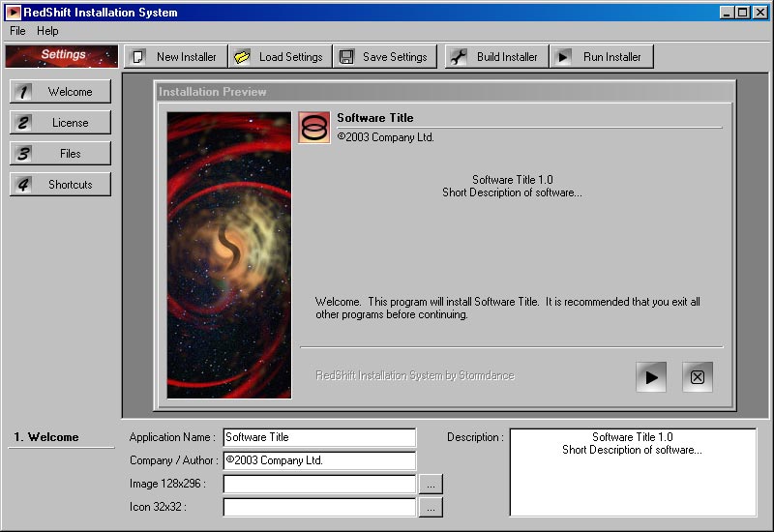Open the File menu
The height and width of the screenshot is (532, 774).
click(17, 31)
